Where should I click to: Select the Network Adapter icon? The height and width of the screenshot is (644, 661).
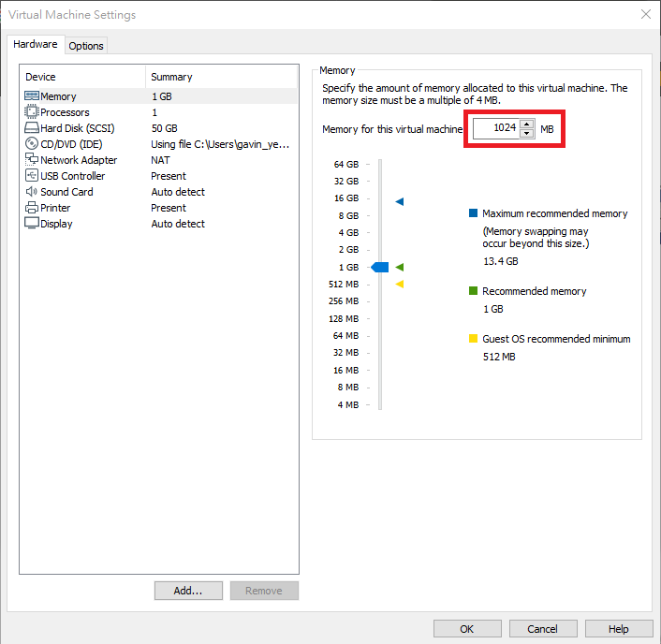32,159
